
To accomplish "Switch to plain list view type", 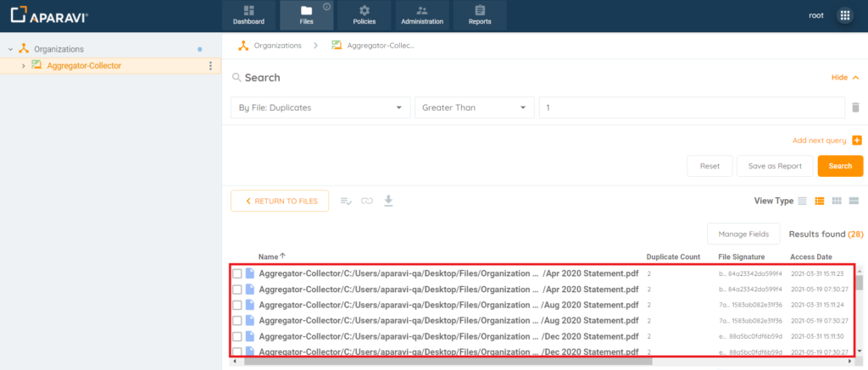I will tap(802, 201).
